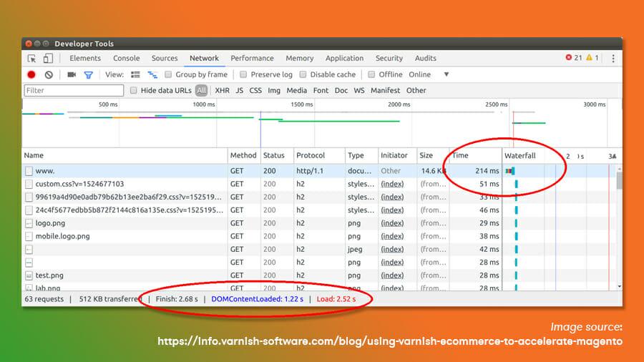Stop recording with the red record button

(x=31, y=74)
